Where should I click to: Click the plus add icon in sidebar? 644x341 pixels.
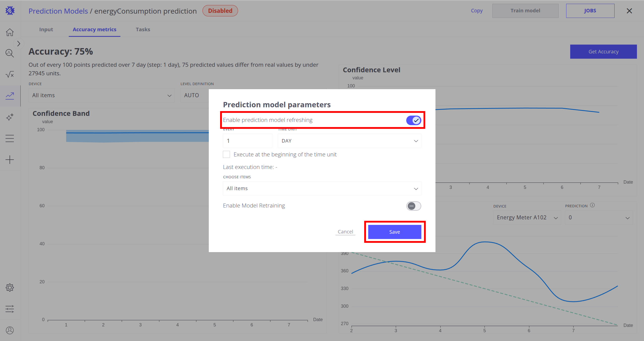tap(10, 160)
